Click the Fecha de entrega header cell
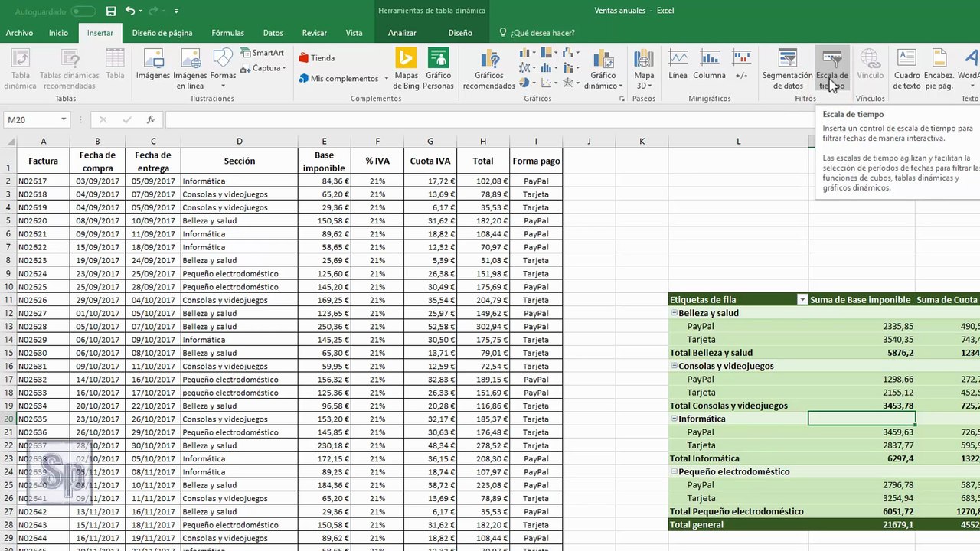This screenshot has height=551, width=980. point(153,161)
